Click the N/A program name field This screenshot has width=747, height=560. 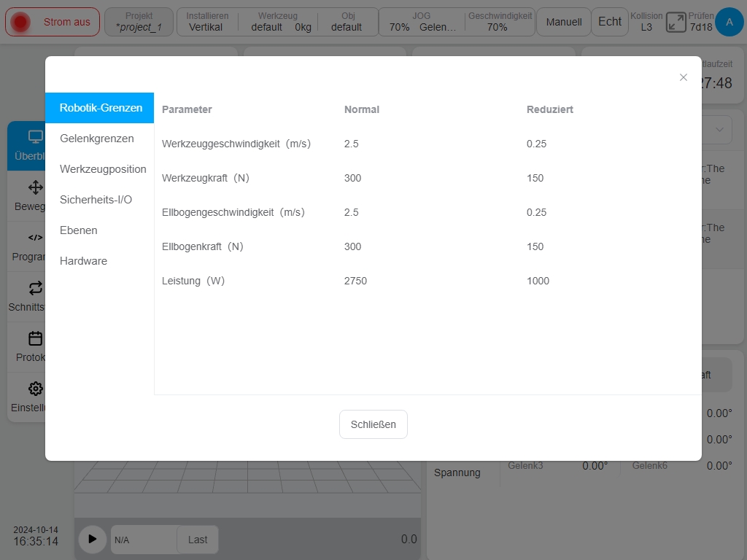point(144,540)
